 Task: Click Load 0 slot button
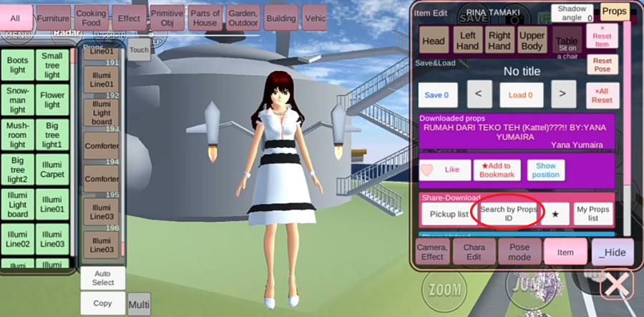point(521,95)
